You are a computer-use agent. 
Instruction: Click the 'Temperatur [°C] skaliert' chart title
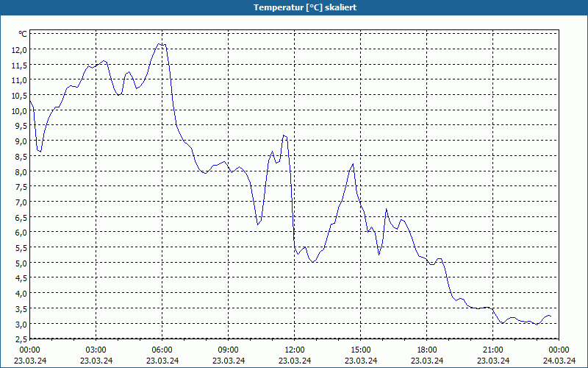(305, 7)
